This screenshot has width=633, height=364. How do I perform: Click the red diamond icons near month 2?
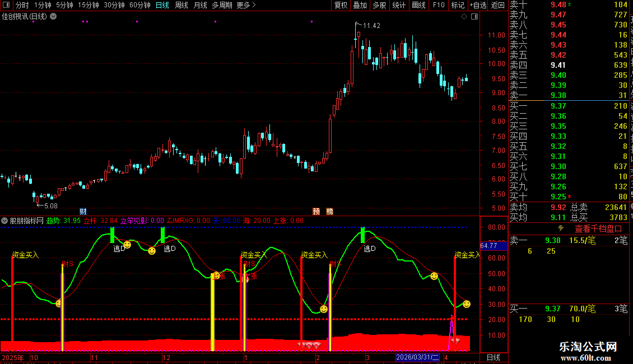tap(309, 345)
